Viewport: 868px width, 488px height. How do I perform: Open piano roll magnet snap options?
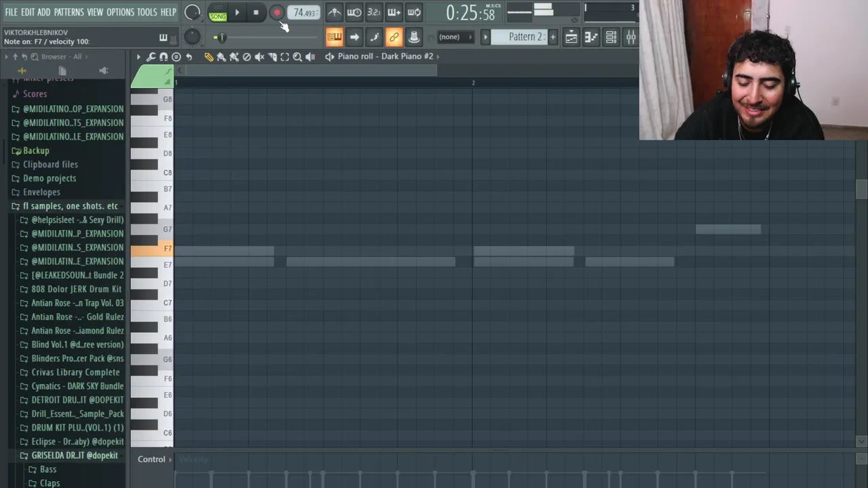tap(163, 57)
